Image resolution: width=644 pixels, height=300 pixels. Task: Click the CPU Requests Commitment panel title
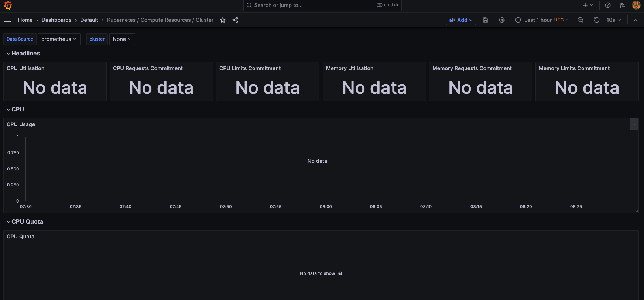(x=148, y=68)
